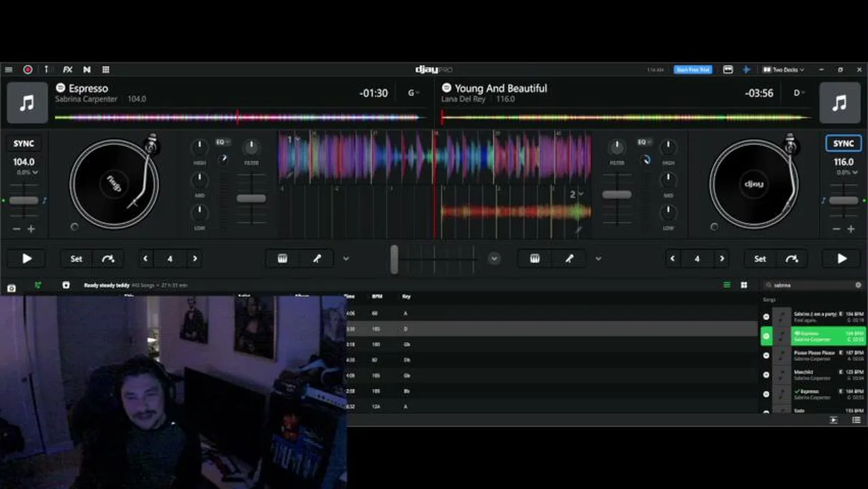The image size is (868, 489).
Task: Switch library to list view icon
Action: 727,285
